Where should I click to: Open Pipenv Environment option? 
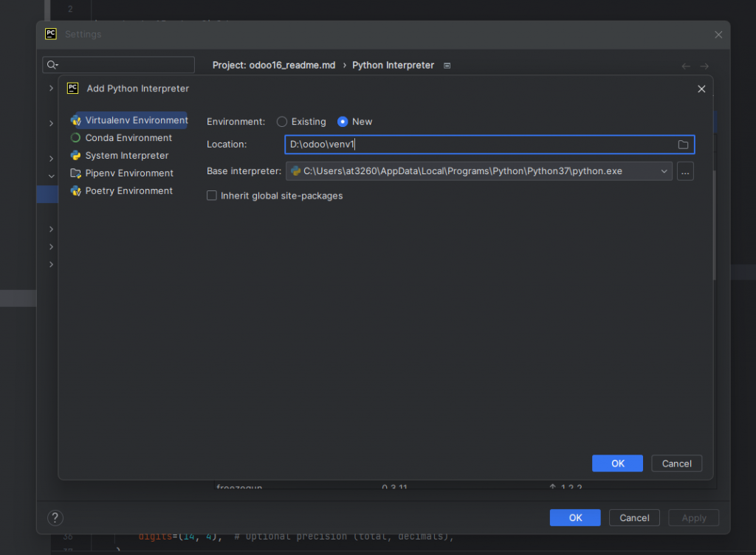(123, 173)
